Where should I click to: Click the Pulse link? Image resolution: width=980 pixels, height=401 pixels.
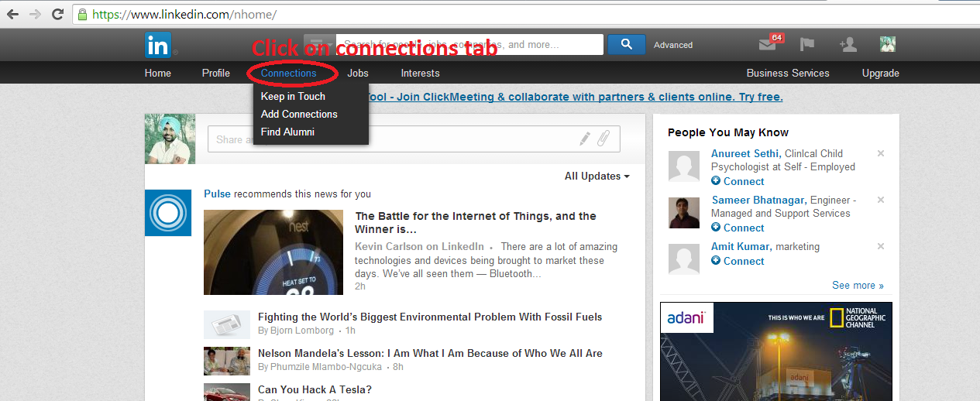point(218,194)
